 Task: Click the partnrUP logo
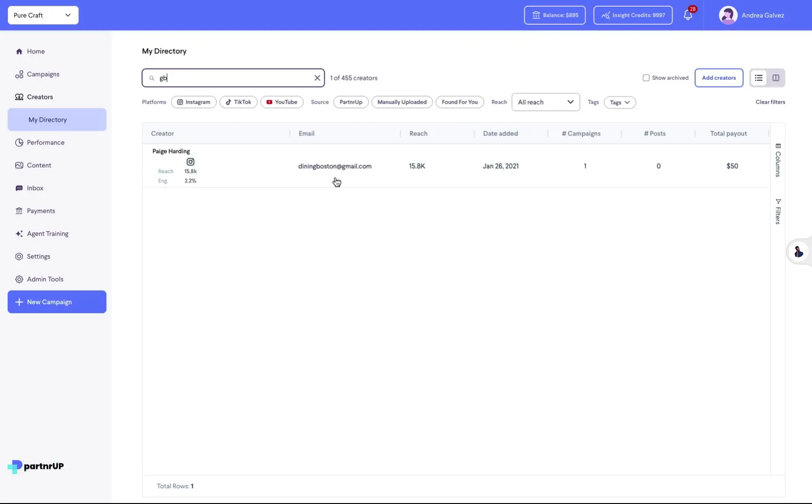pos(36,466)
